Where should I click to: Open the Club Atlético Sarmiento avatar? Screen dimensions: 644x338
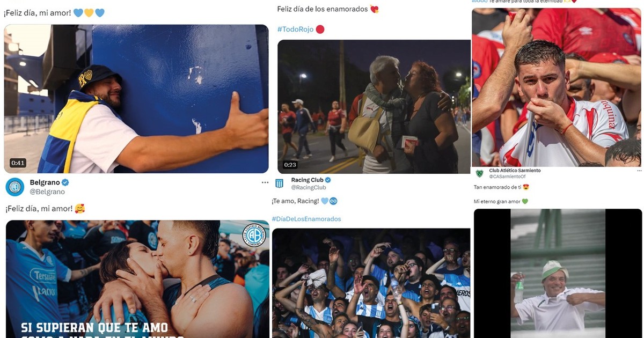pos(479,173)
